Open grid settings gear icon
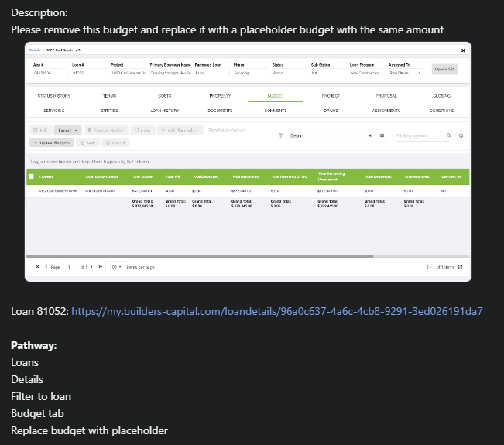 (382, 135)
